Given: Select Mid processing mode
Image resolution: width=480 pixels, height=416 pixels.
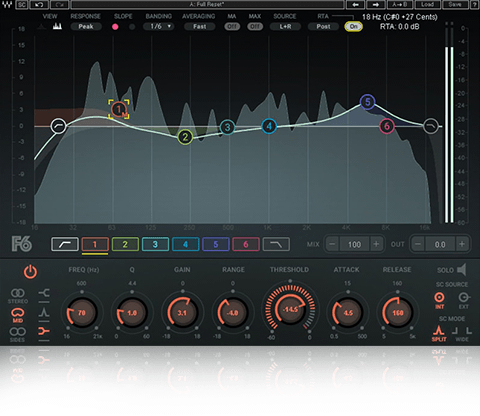Looking at the screenshot, I should point(18,315).
